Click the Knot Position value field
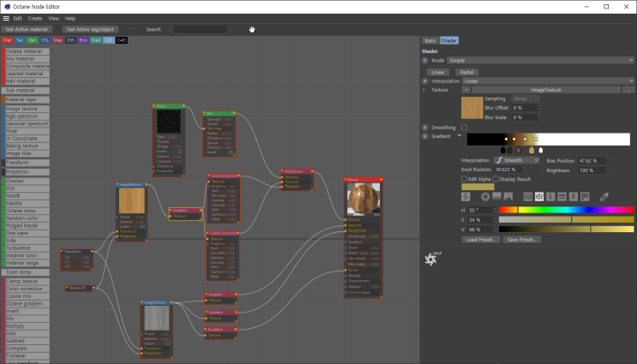 click(510, 170)
